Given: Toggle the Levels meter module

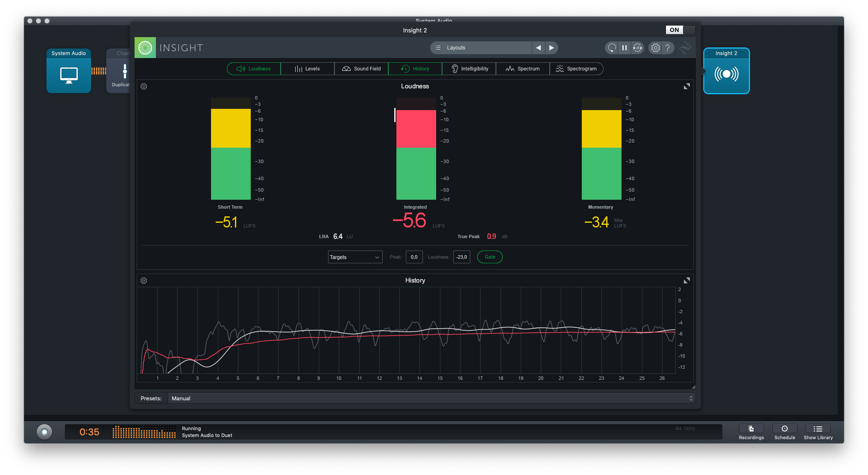Looking at the screenshot, I should 307,69.
